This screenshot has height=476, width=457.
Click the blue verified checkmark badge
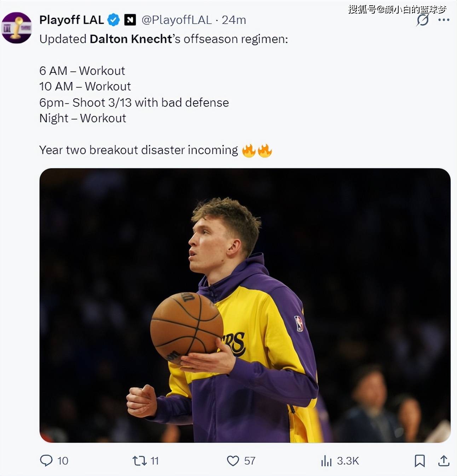click(x=114, y=20)
